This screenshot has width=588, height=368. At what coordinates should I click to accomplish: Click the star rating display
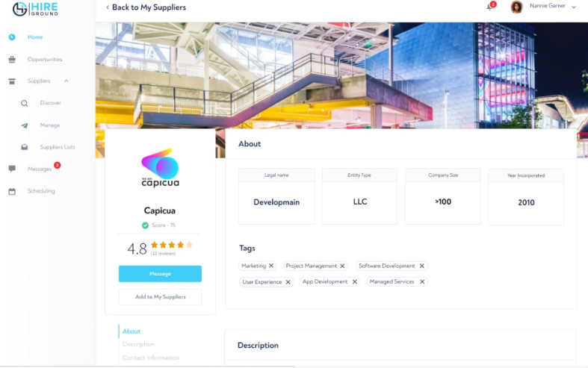point(172,245)
